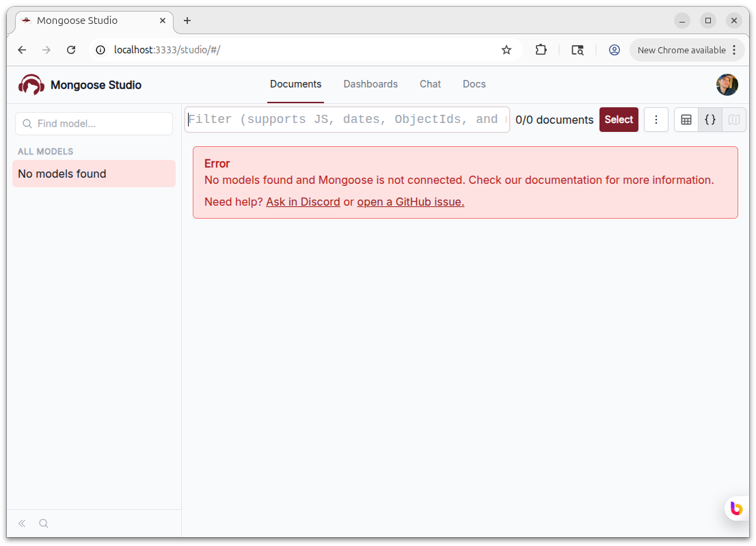The image size is (756, 546).
Task: Collapse the sidebar with the double-chevron icon
Action: pyautogui.click(x=22, y=523)
